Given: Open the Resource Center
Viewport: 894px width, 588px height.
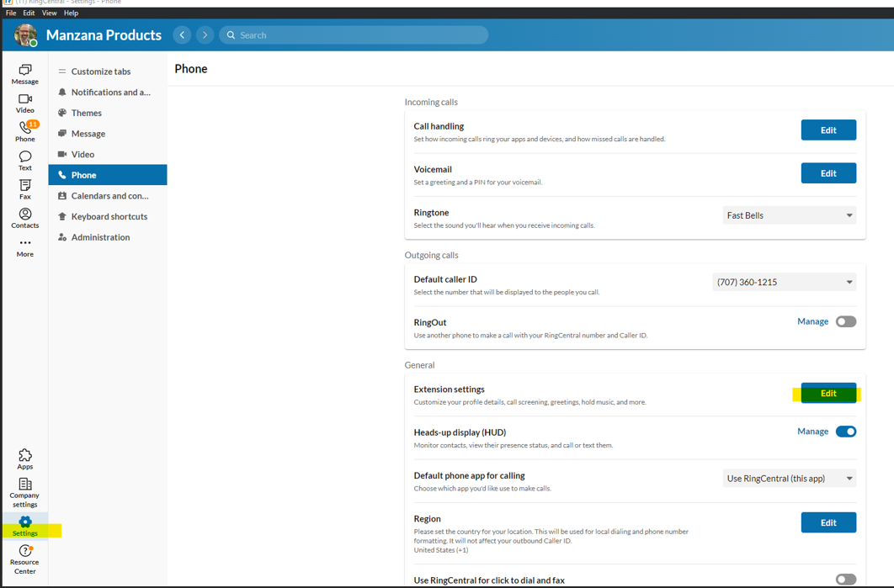Looking at the screenshot, I should click(25, 559).
